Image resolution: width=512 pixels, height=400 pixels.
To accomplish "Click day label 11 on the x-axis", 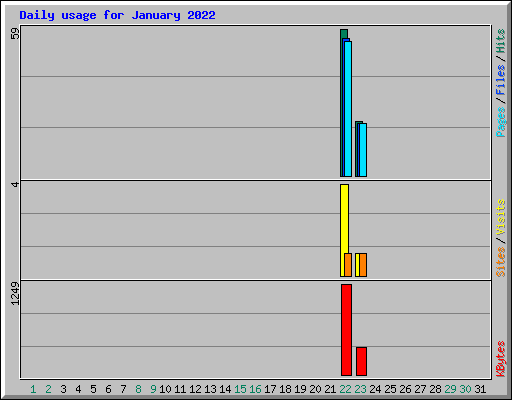I will [x=180, y=389].
